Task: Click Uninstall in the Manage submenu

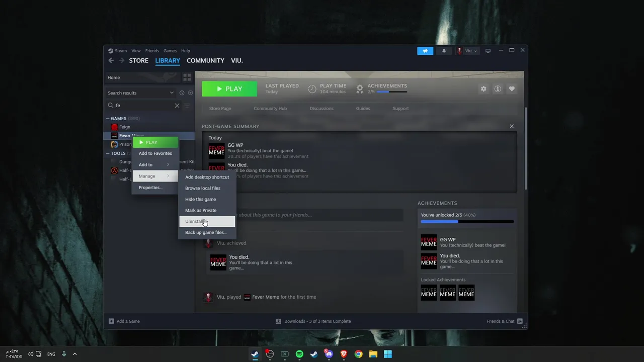Action: [x=207, y=221]
